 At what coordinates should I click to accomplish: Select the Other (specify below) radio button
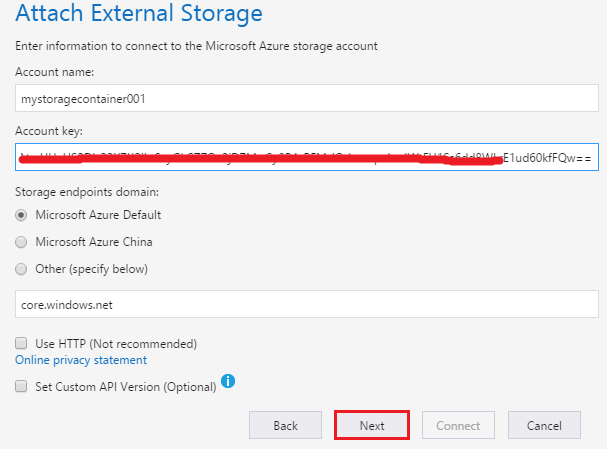pos(21,268)
